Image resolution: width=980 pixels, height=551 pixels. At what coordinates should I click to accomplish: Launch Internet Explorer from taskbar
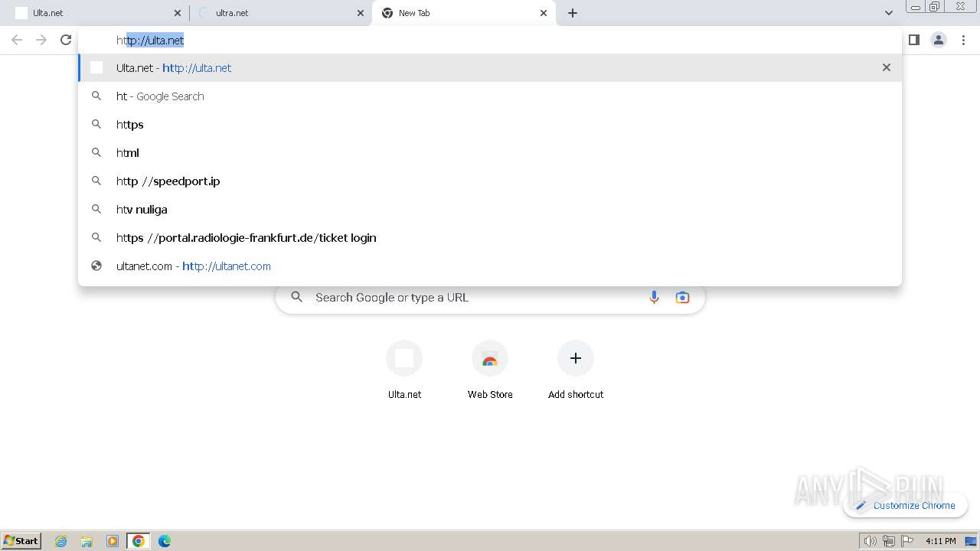click(x=61, y=541)
